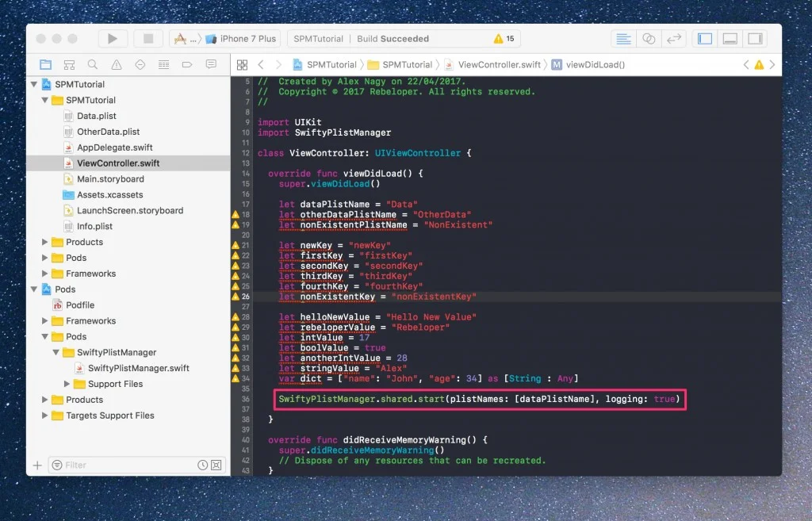The height and width of the screenshot is (521, 812).
Task: Click warning icon on line 26
Action: click(236, 297)
